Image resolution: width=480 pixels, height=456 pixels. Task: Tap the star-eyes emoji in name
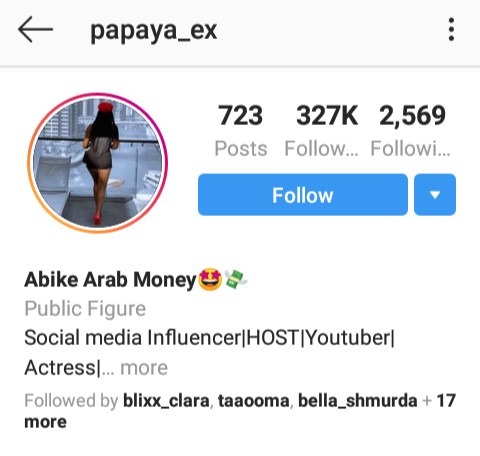tap(210, 279)
